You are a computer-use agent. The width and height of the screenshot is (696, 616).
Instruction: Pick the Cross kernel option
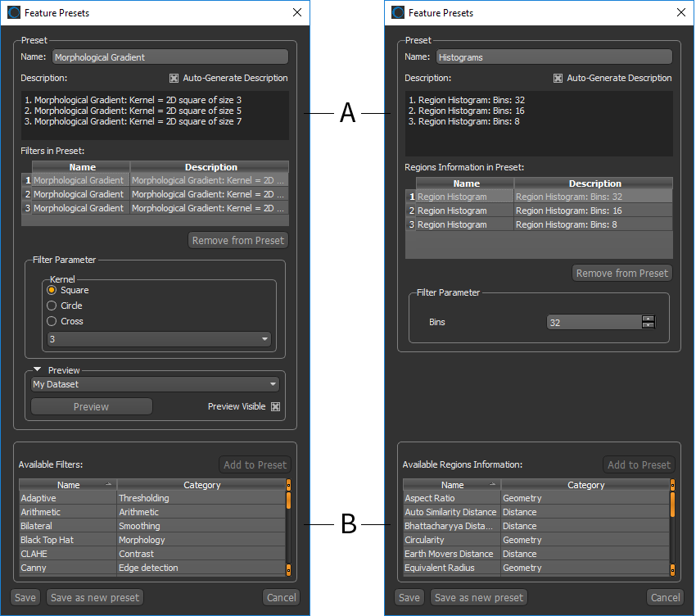(52, 321)
